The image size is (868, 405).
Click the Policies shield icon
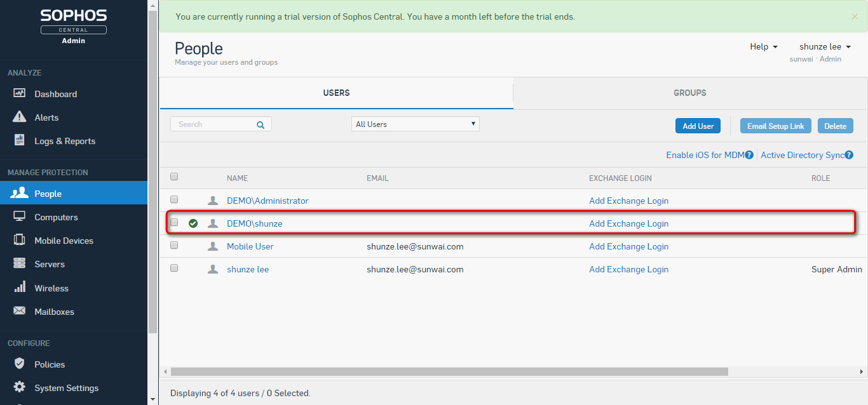pos(20,364)
